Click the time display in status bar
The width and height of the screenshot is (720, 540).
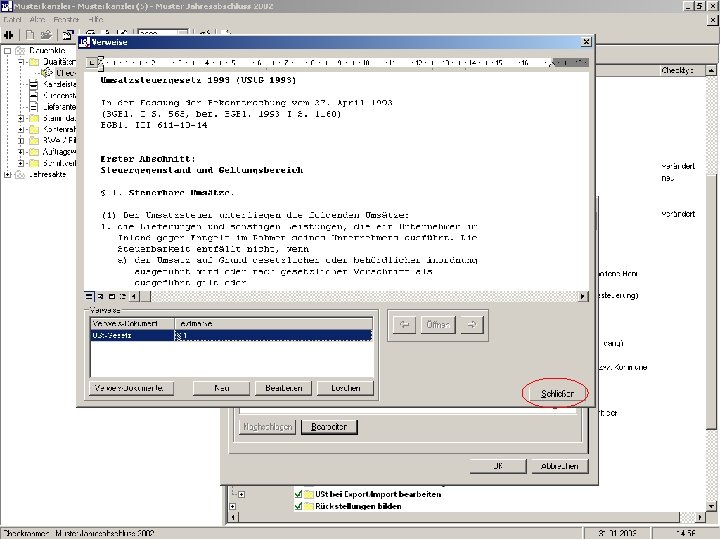click(x=685, y=534)
